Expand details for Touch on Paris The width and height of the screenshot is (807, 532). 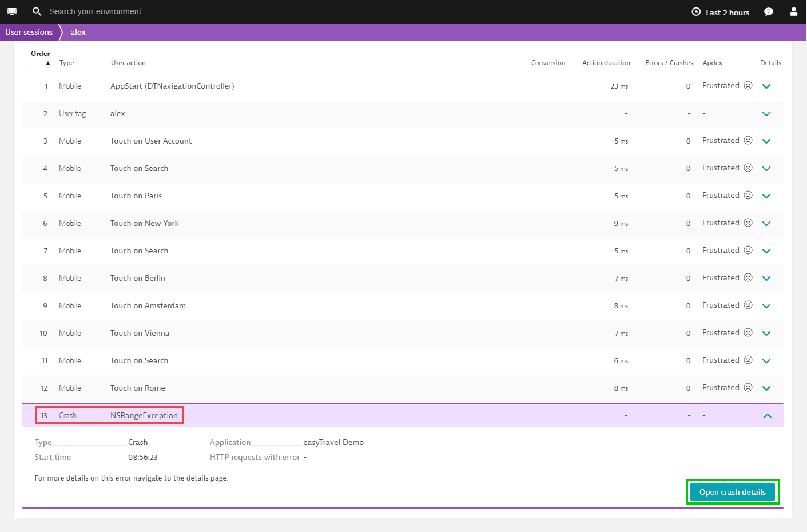click(x=767, y=196)
